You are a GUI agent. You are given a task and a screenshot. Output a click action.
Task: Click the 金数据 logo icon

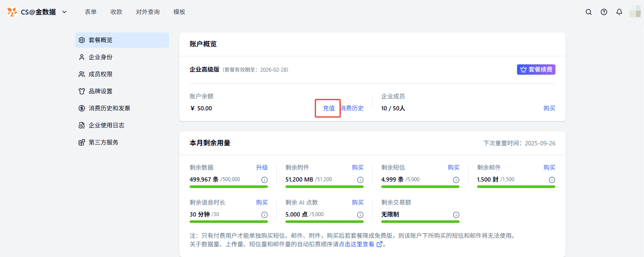click(x=12, y=12)
